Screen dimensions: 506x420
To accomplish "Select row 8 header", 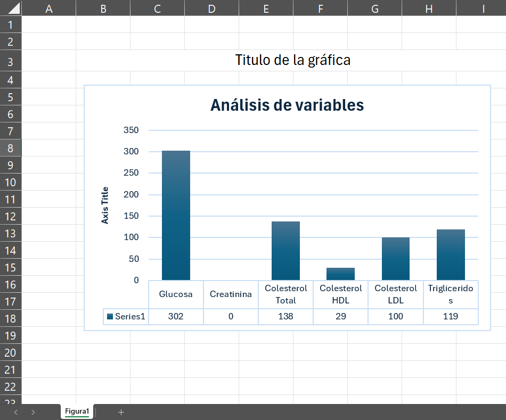I will [x=11, y=148].
